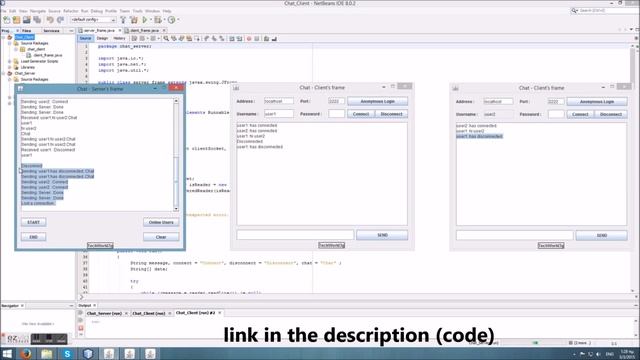This screenshot has width=640, height=360.
Task: Open the NetBeans cube icon on taskbar
Action: coord(88,353)
